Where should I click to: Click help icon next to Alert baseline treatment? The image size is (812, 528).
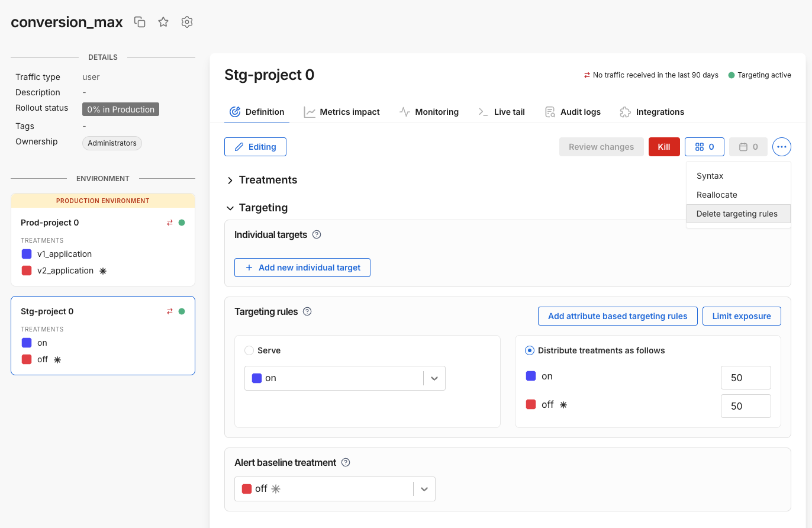(x=346, y=462)
